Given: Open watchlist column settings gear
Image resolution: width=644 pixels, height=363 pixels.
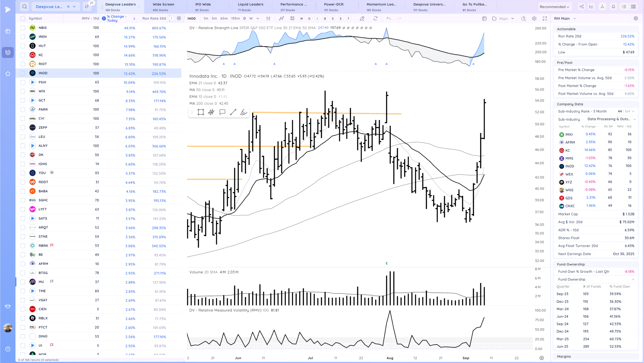Looking at the screenshot, I should click(179, 18).
